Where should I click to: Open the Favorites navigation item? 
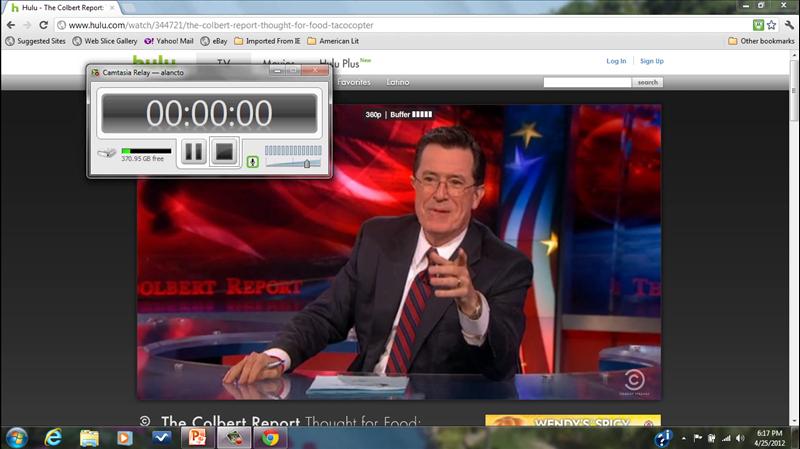point(354,82)
